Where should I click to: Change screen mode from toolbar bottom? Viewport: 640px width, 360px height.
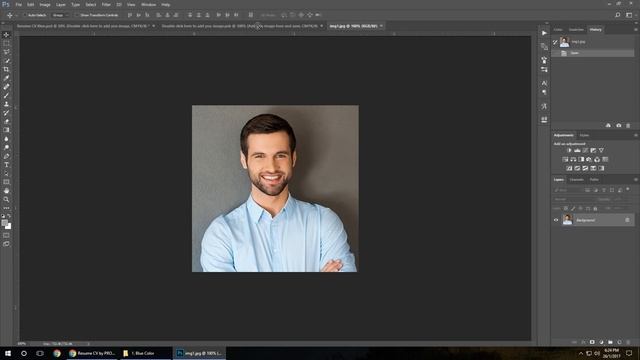coord(6,244)
